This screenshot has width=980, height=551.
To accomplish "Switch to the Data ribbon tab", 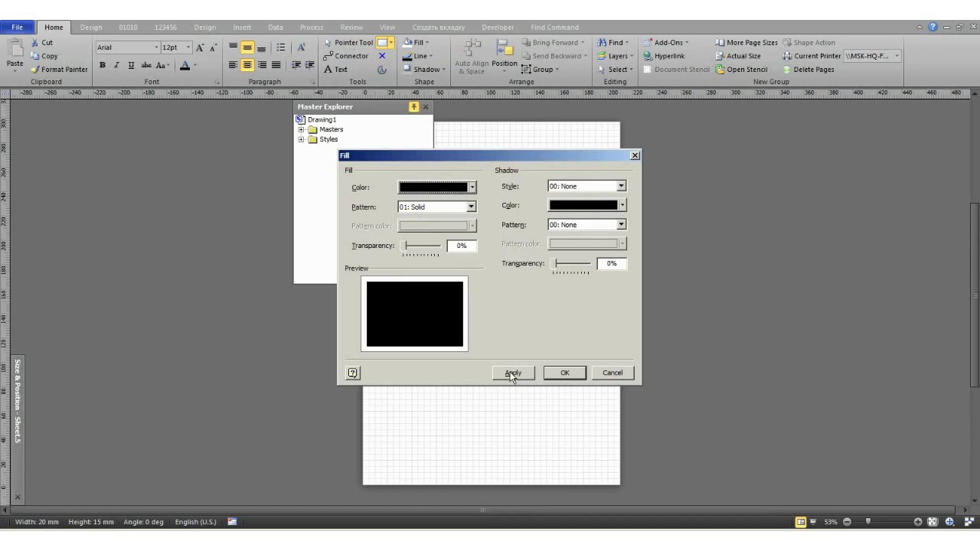I will point(276,28).
